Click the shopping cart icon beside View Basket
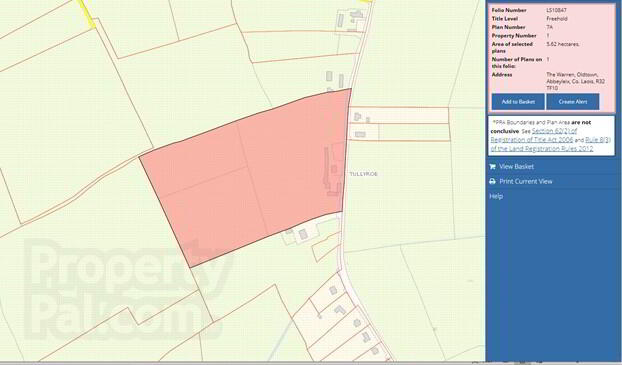622x365 pixels. (492, 167)
